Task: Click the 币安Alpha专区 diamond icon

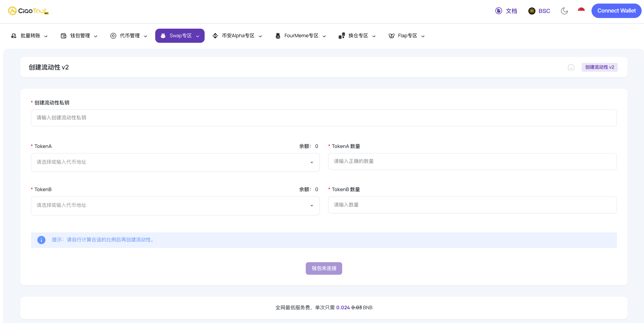Action: pos(215,36)
